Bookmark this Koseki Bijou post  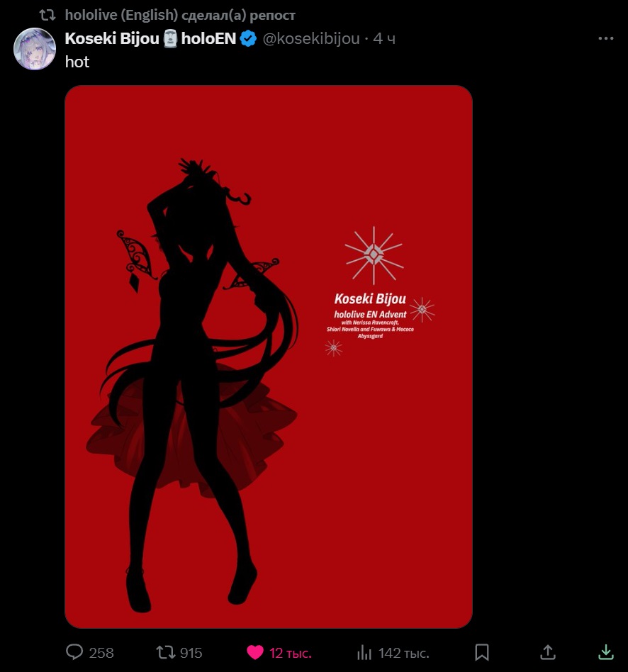[x=482, y=652]
